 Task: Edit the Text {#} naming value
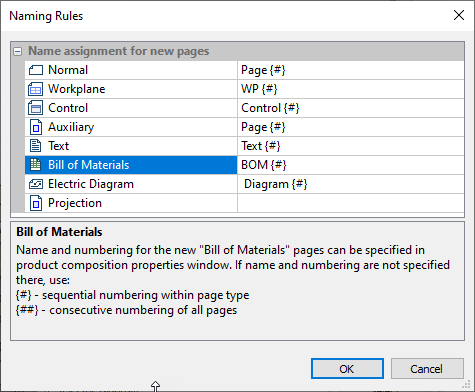(351, 146)
